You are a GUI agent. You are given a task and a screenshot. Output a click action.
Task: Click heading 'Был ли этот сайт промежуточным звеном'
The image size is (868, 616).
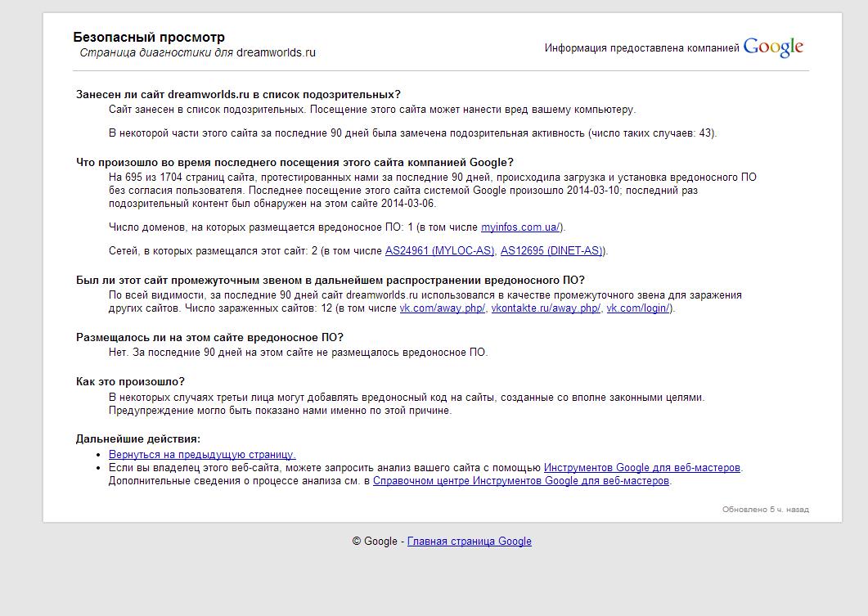pyautogui.click(x=331, y=280)
